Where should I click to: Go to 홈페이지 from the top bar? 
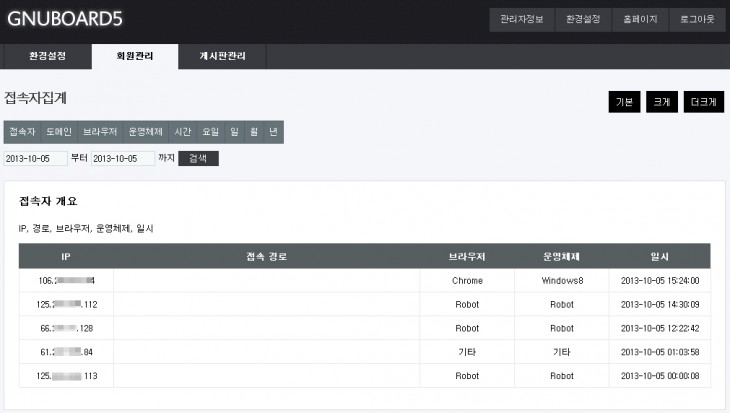[x=640, y=20]
